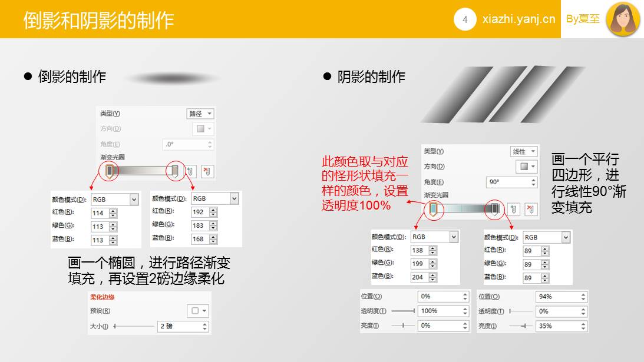Click the author avatar portrait
Image resolution: width=644 pixels, height=362 pixels.
623,19
